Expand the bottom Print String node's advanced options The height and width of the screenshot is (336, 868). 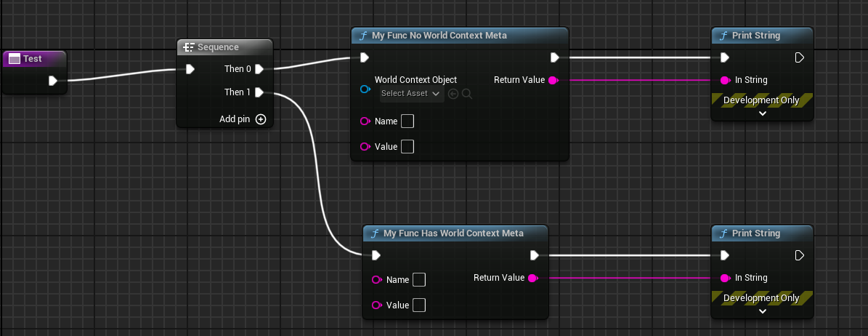coord(762,311)
